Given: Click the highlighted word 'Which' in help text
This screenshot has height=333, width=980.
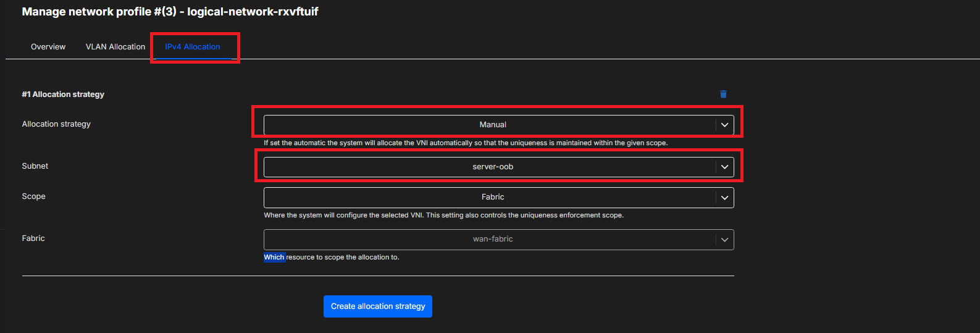Looking at the screenshot, I should pos(274,258).
